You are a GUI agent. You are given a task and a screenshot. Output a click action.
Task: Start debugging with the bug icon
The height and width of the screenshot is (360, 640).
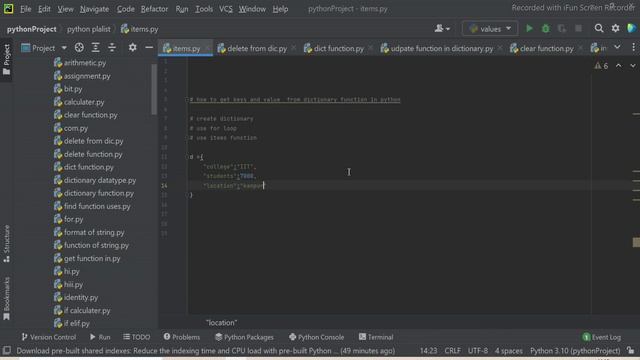click(545, 29)
